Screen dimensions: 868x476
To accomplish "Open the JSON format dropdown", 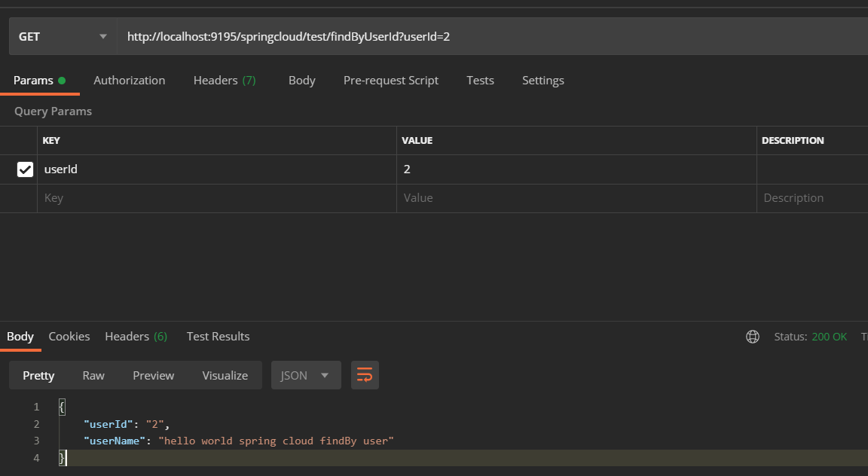I will (306, 376).
